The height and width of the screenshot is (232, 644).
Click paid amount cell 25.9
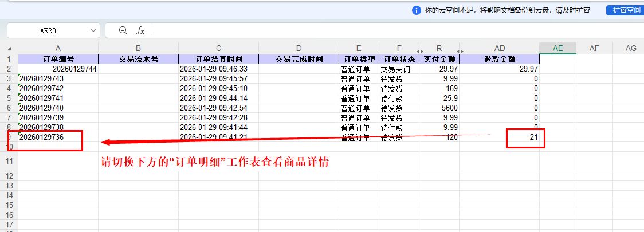click(x=439, y=98)
